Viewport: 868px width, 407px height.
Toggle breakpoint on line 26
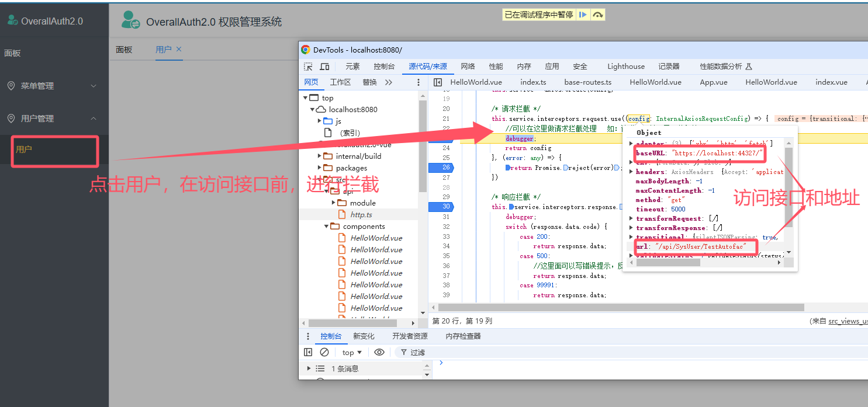pos(445,168)
